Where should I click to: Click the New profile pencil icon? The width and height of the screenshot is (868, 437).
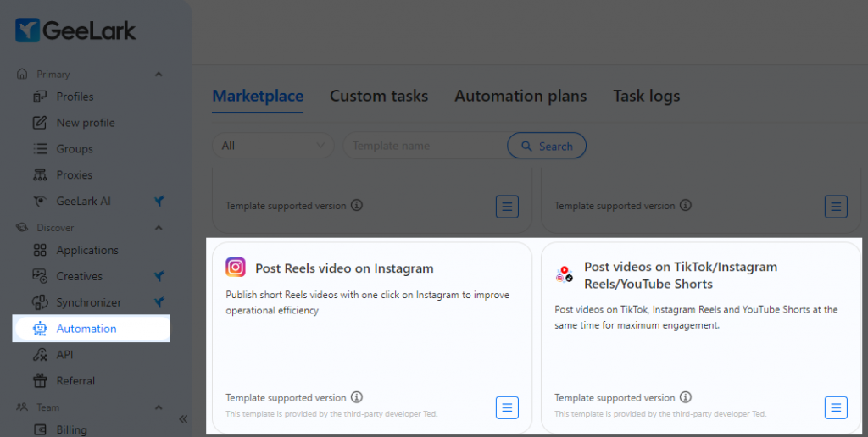coord(40,123)
